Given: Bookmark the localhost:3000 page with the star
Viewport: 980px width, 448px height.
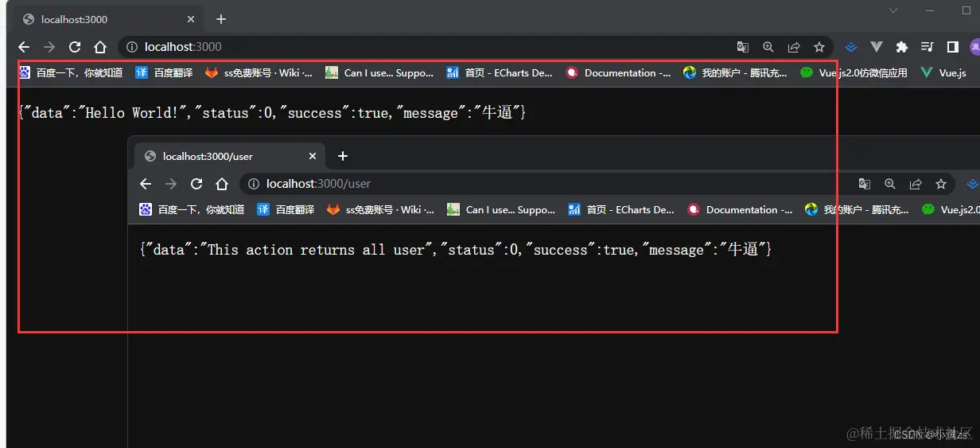Looking at the screenshot, I should coord(819,47).
